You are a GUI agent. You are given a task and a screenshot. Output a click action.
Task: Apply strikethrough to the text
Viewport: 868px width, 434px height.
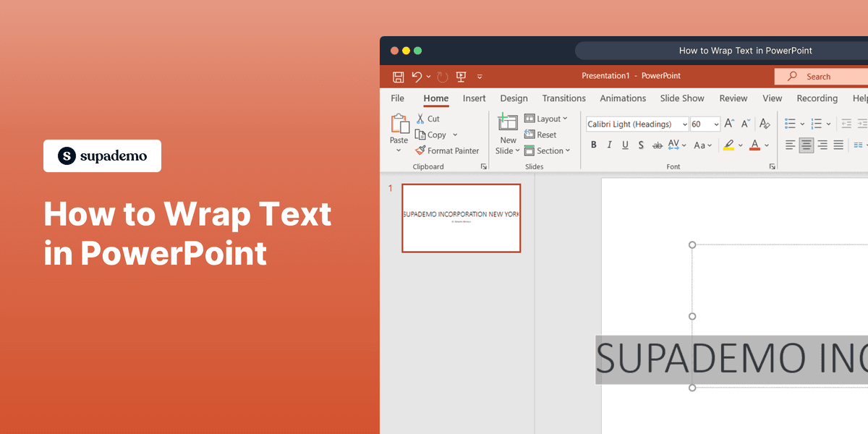coord(657,145)
